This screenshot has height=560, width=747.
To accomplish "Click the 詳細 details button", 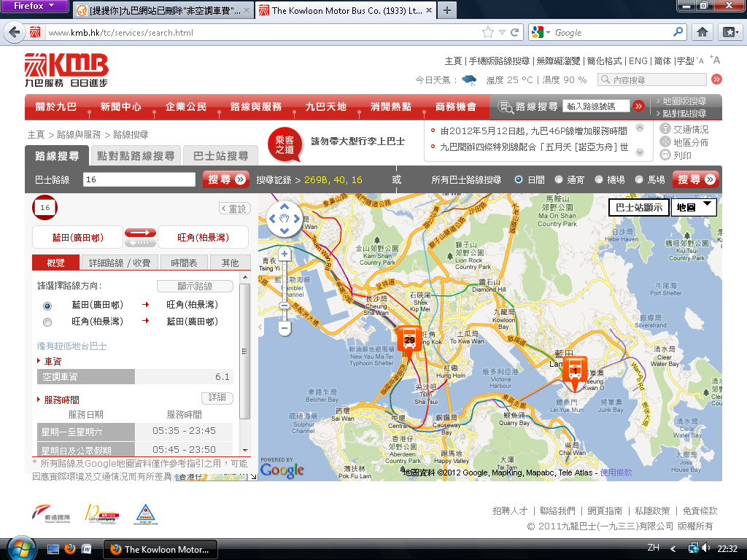I will [217, 397].
